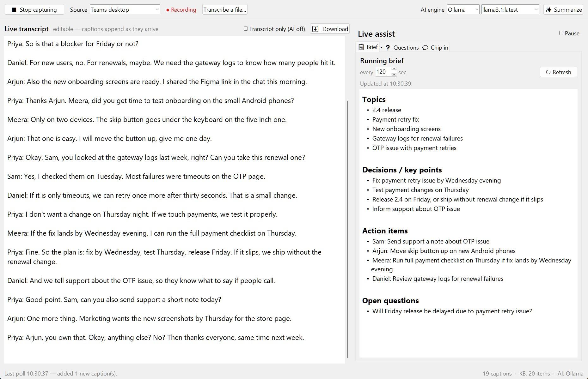The image size is (588, 379).
Task: Click the sparkle icon on Summarize
Action: (549, 9)
